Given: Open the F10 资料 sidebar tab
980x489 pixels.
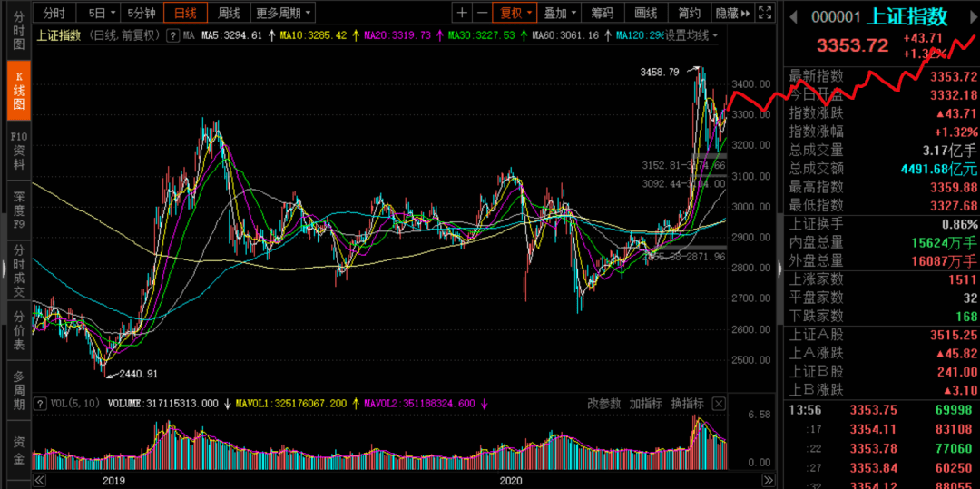Looking at the screenshot, I should coord(18,152).
